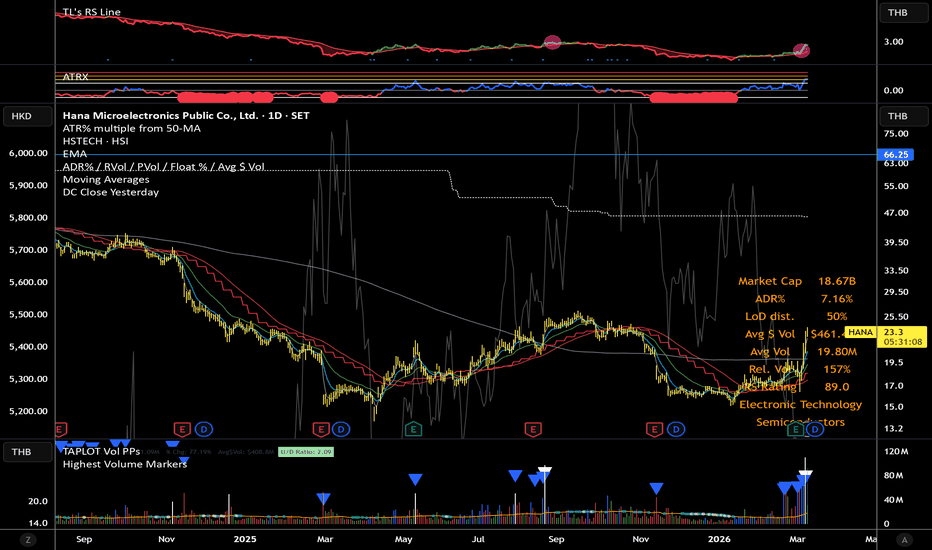Click the 2026 label on time axis
This screenshot has height=550, width=932.
point(719,539)
